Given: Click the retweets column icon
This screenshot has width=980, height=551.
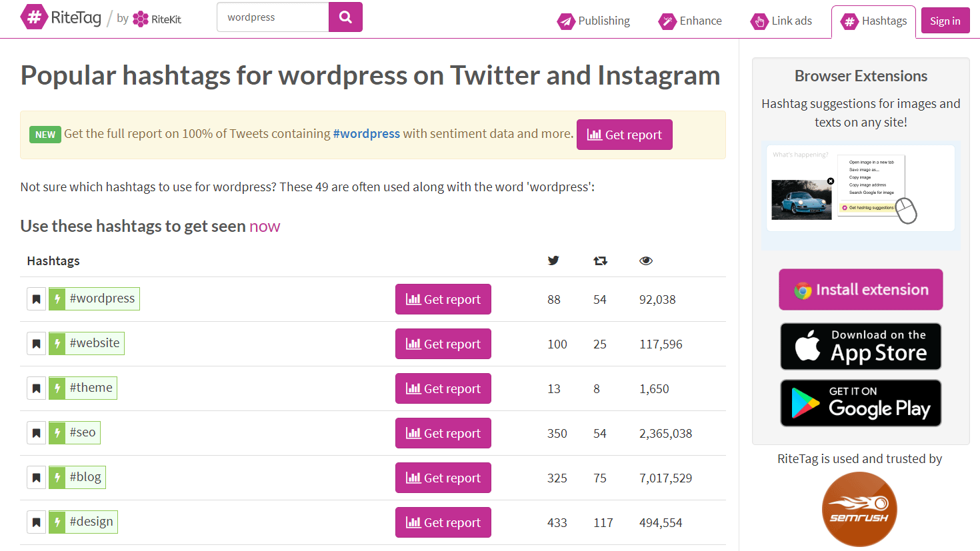Looking at the screenshot, I should coord(601,261).
